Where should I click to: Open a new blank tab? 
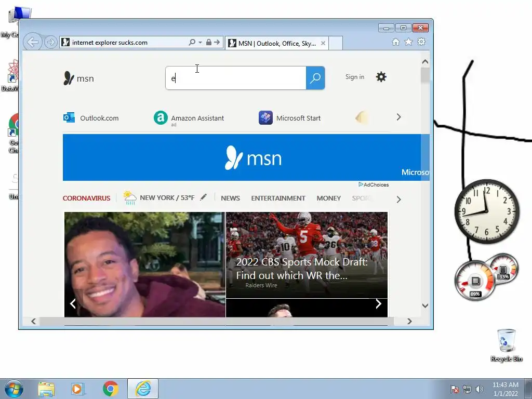[x=336, y=44]
